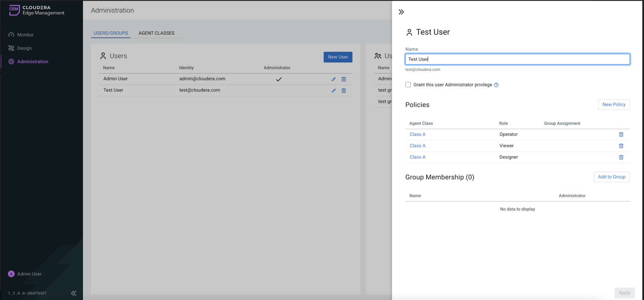Open Design in the sidebar

click(x=24, y=48)
